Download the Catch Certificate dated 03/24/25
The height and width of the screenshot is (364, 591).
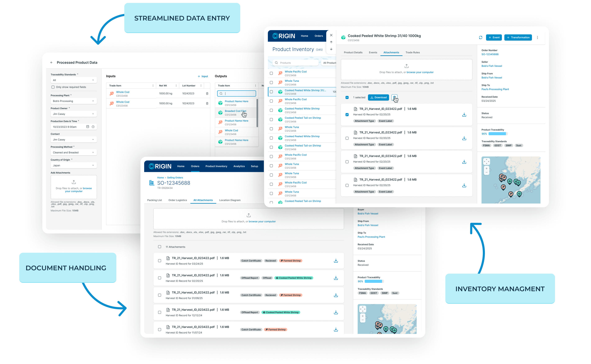pos(336,261)
